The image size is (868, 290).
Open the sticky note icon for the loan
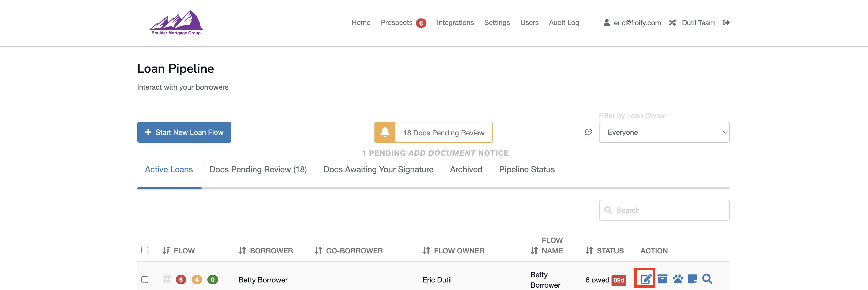click(x=692, y=279)
